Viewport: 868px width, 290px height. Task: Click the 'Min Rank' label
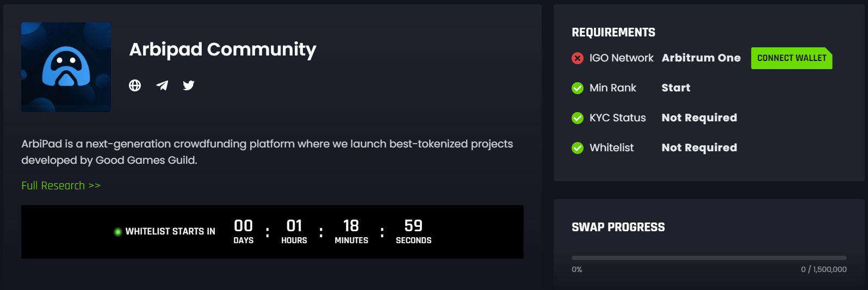(x=613, y=88)
